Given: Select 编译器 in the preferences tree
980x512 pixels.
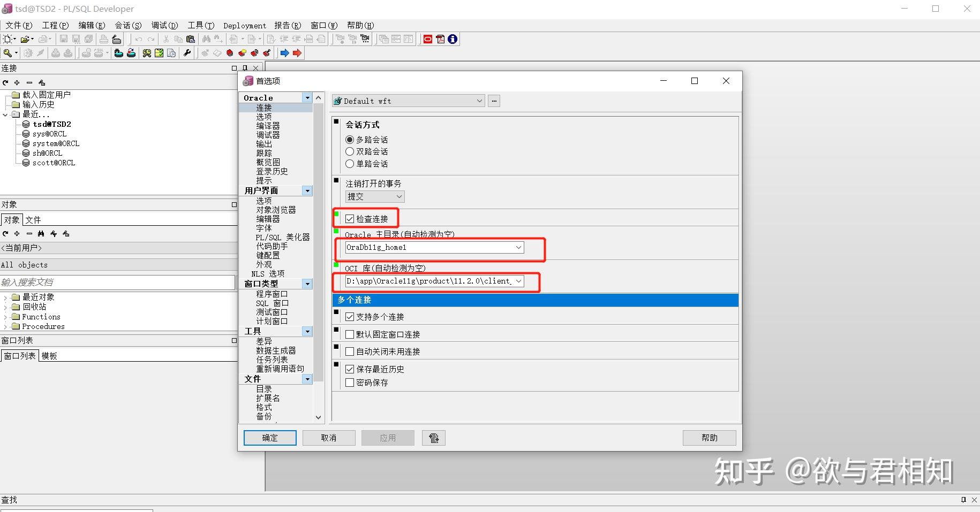Looking at the screenshot, I should pos(268,126).
